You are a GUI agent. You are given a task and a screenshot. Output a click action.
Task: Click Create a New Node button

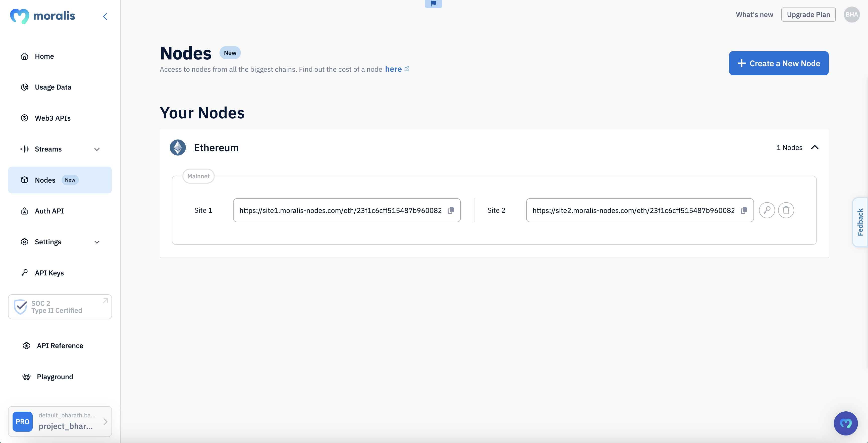point(778,63)
